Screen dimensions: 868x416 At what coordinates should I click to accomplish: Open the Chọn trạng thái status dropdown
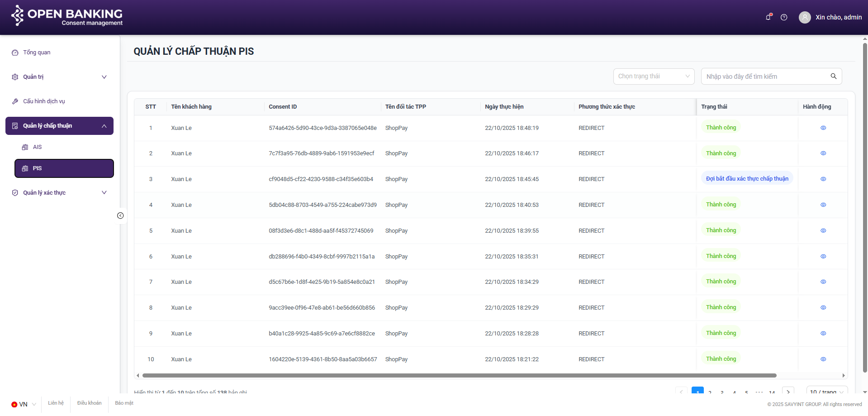tap(653, 77)
